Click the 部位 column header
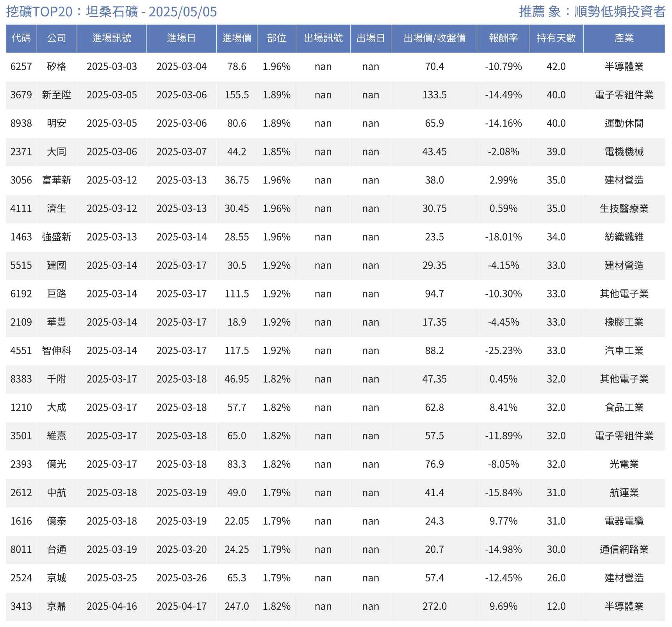The image size is (672, 627). 277,38
